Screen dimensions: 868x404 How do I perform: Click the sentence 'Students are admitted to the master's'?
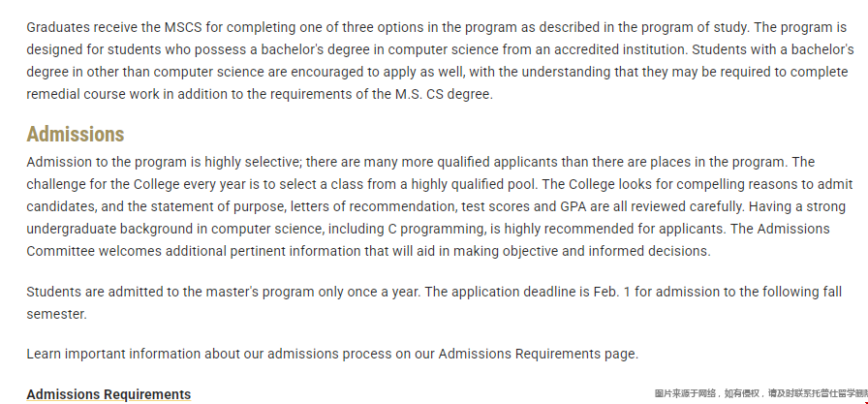[x=223, y=292]
